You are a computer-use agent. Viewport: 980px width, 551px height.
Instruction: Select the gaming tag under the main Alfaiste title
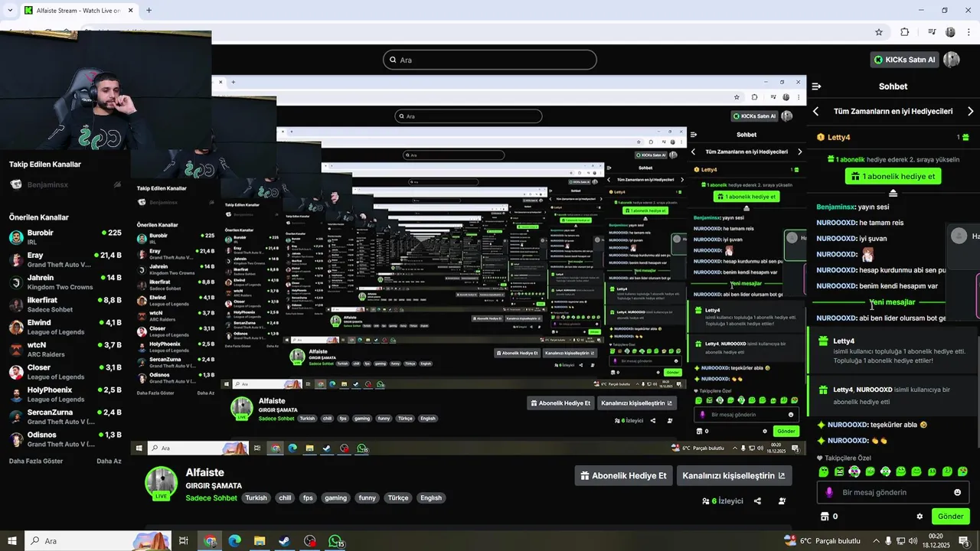(x=335, y=497)
